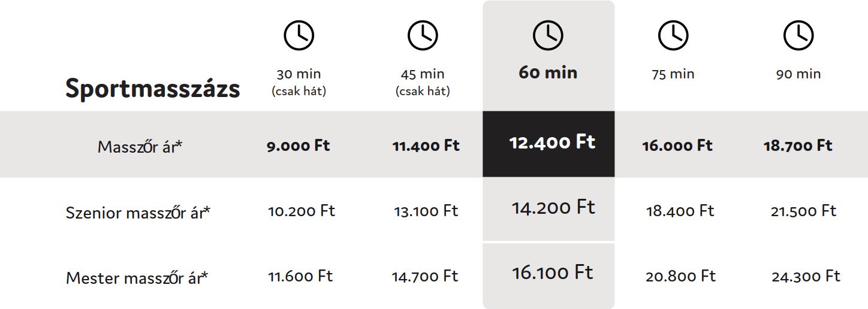Choose the 10.200 Ft senior price
This screenshot has width=868, height=309.
301,211
